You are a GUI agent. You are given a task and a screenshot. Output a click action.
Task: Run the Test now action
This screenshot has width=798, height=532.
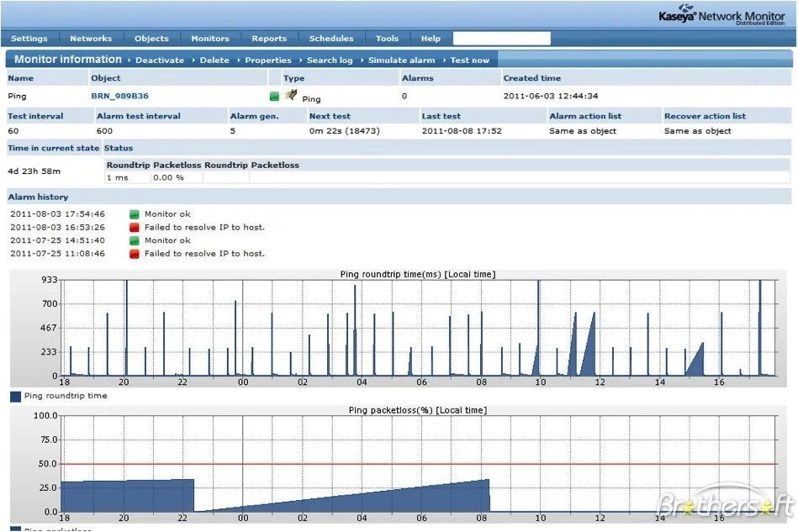[470, 60]
